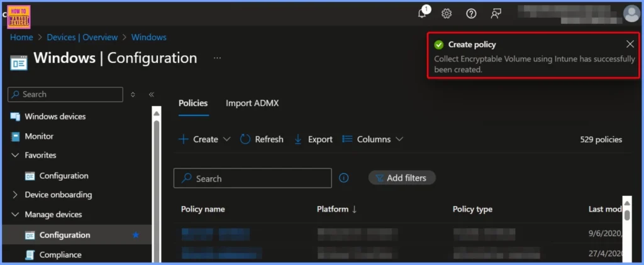Sort by Policy type column

[x=472, y=209]
